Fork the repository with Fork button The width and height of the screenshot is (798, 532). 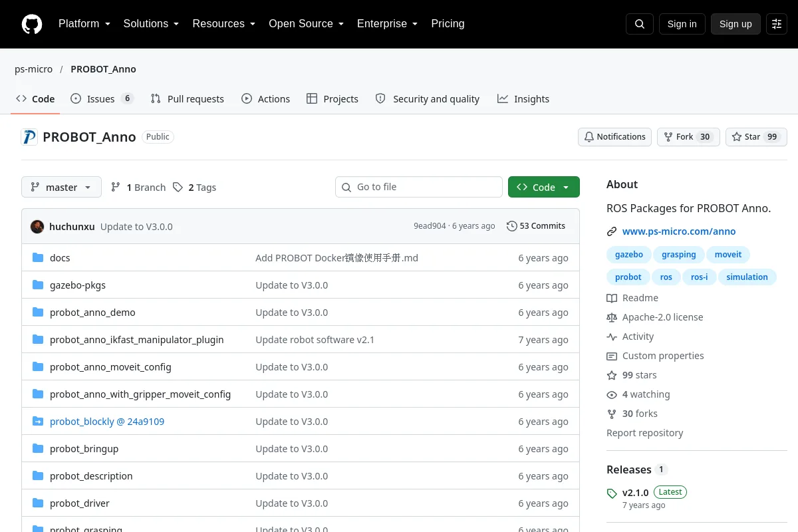(x=688, y=136)
